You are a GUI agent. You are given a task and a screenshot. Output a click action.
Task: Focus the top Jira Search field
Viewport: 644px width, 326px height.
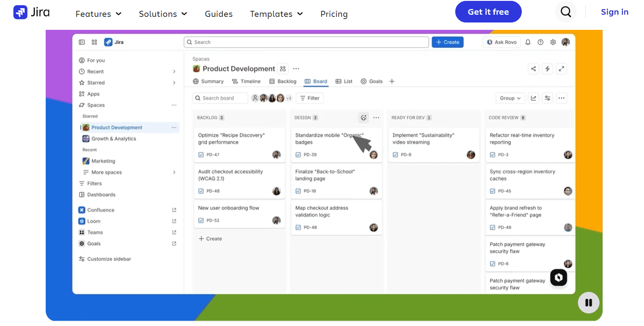pyautogui.click(x=306, y=42)
